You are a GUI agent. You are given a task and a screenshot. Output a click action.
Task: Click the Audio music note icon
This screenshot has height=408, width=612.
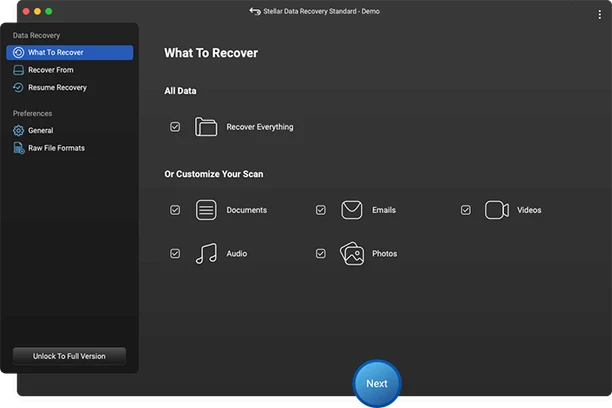[206, 254]
